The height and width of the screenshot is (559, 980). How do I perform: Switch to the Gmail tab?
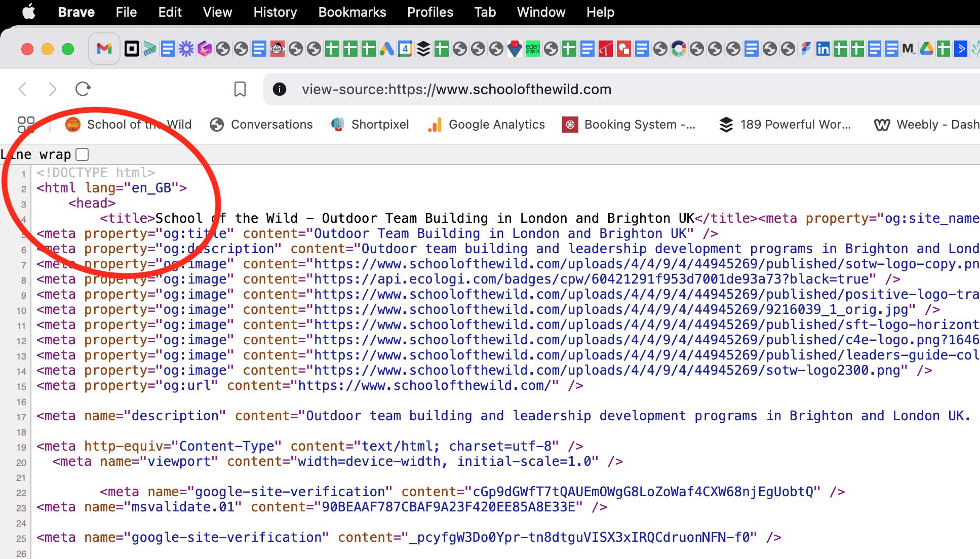pyautogui.click(x=104, y=49)
